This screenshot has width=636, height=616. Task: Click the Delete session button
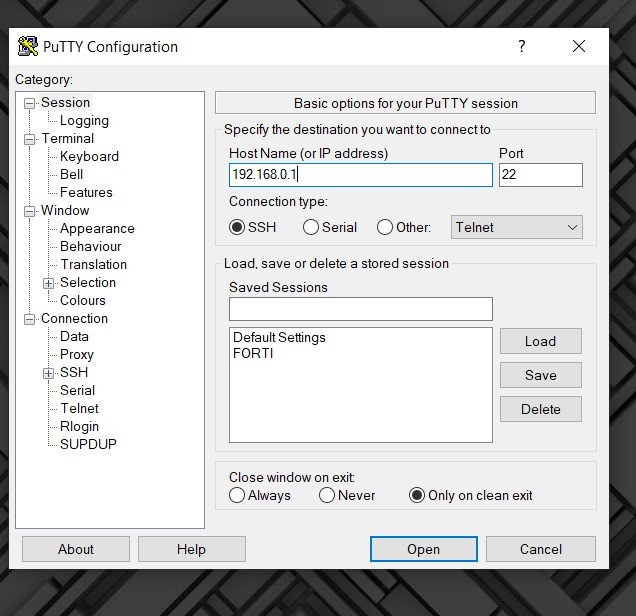coord(541,409)
